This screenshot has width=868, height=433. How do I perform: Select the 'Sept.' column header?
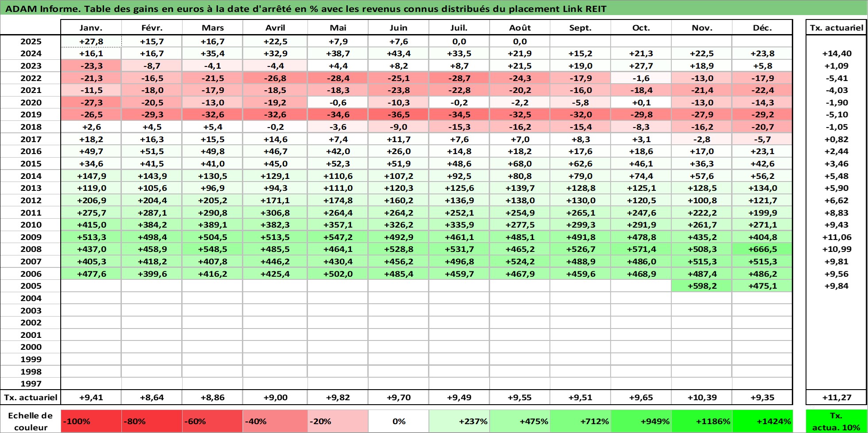pos(580,27)
